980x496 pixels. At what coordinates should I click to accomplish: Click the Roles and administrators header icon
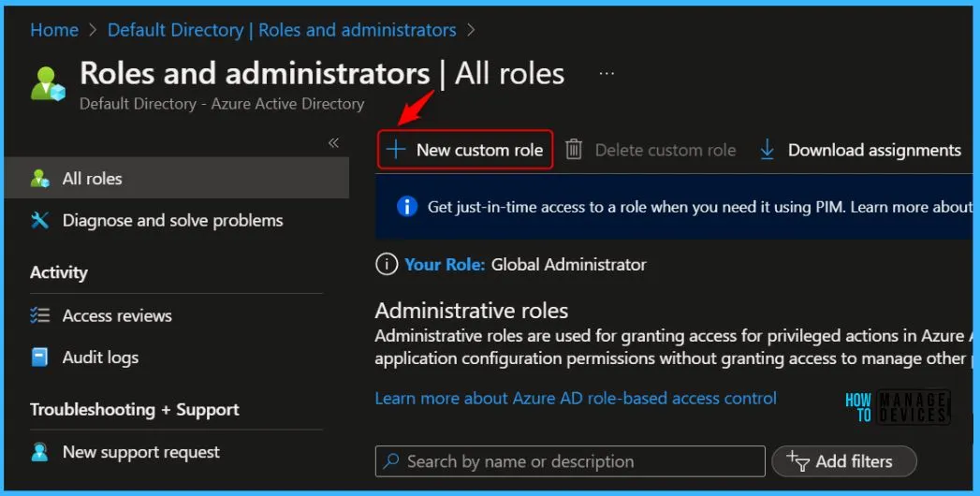(x=48, y=83)
